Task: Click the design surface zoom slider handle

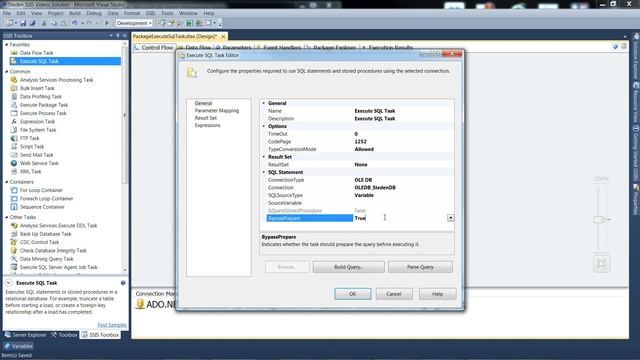Action: [x=599, y=220]
